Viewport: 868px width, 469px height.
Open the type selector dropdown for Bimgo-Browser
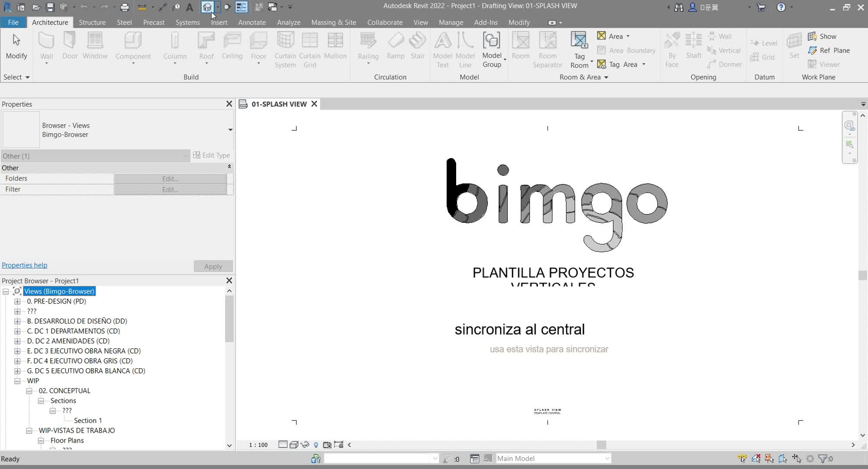pos(230,130)
